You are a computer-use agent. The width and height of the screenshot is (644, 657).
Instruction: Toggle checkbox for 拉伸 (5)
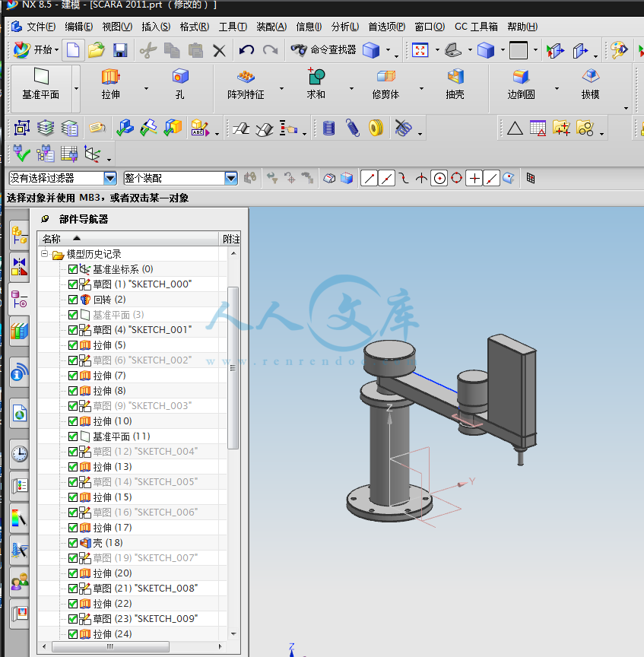tap(73, 345)
